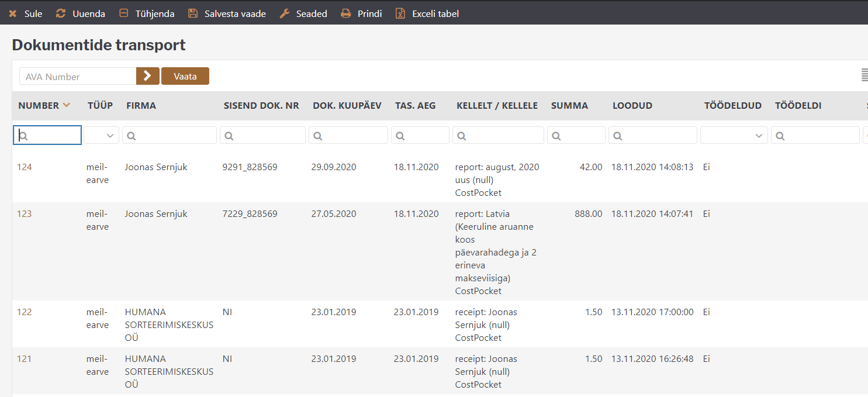
Task: Focus the LOODUD filter field
Action: point(653,135)
